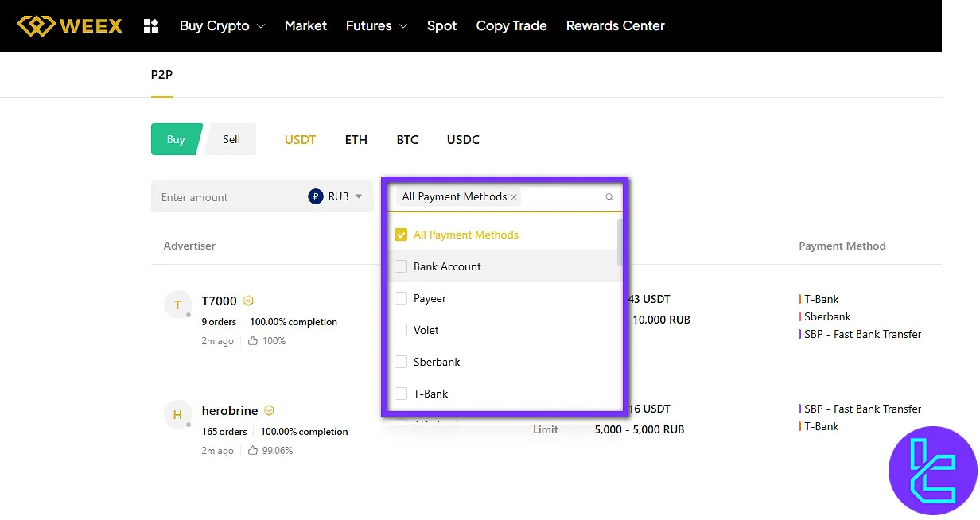980x520 pixels.
Task: Check the Bank Account option
Action: pos(401,266)
